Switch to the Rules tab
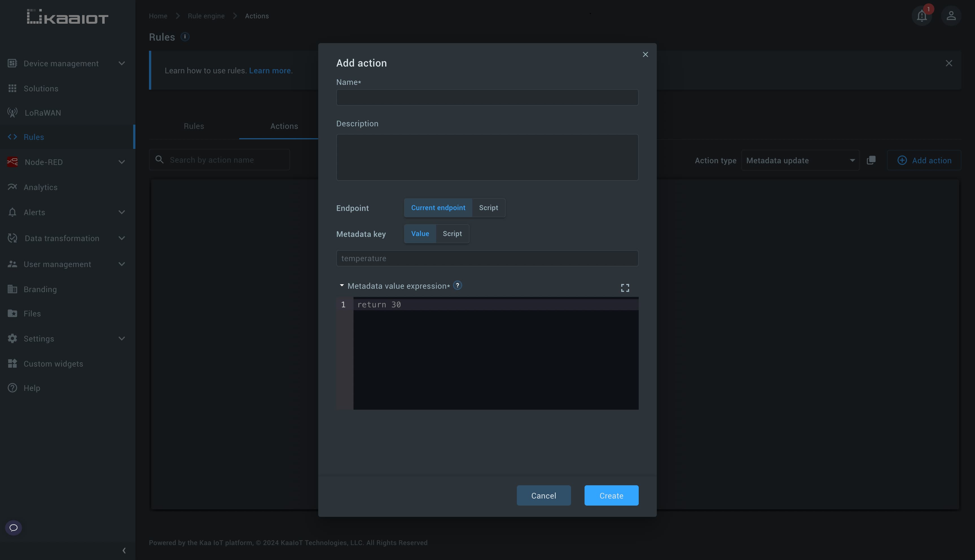Image resolution: width=975 pixels, height=560 pixels. tap(194, 126)
